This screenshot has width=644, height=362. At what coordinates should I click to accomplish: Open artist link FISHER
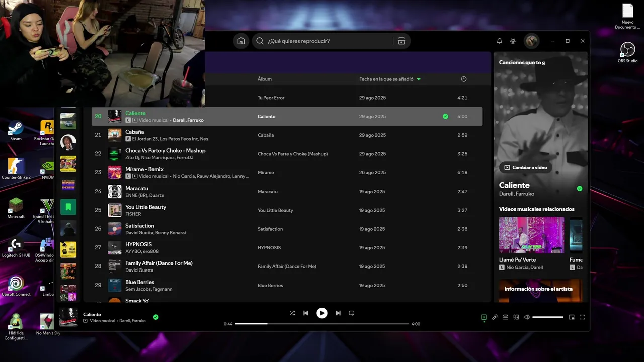tap(133, 214)
